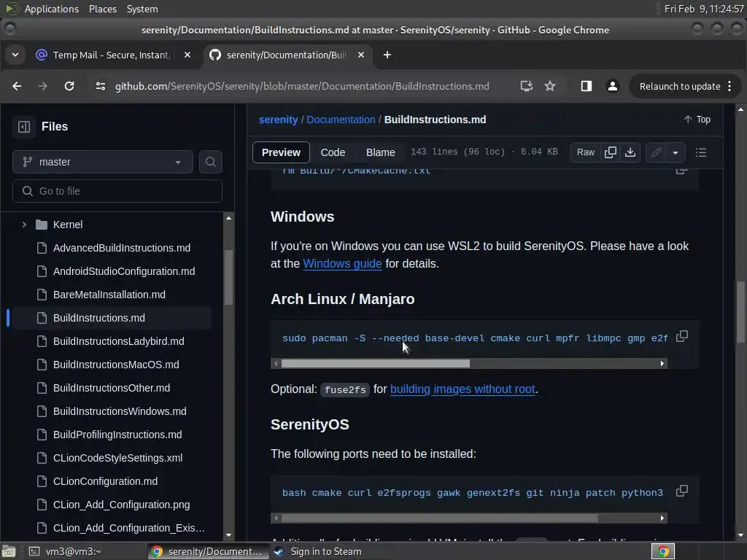Open BuildProfilingInstructions.md file

[117, 435]
